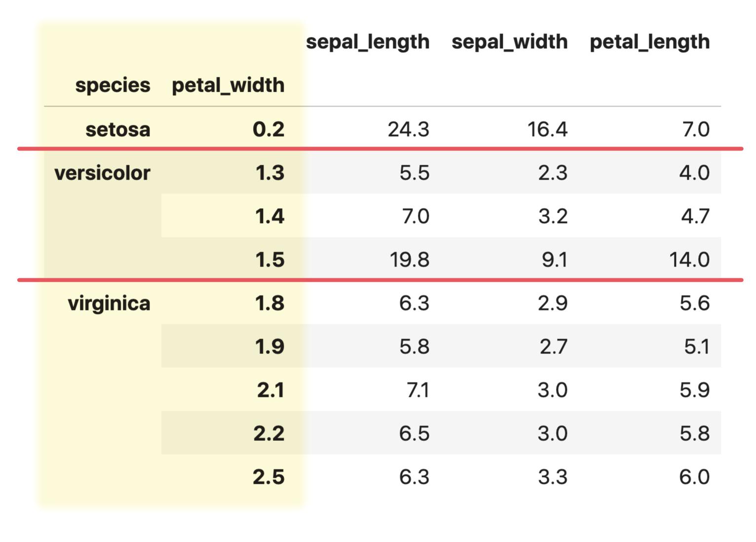Click the 3.3 sepal_width cell
The height and width of the screenshot is (542, 756).
click(x=553, y=477)
